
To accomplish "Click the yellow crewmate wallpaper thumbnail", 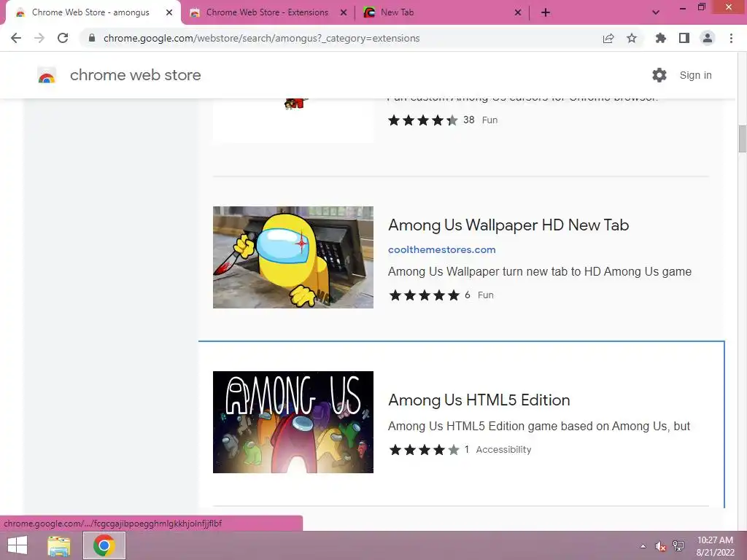I will 293,257.
